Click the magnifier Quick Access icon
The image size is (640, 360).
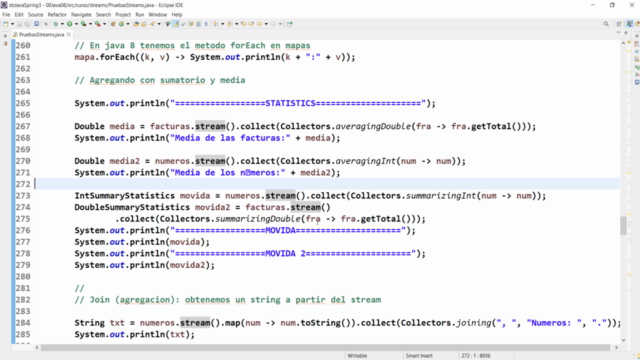click(606, 24)
